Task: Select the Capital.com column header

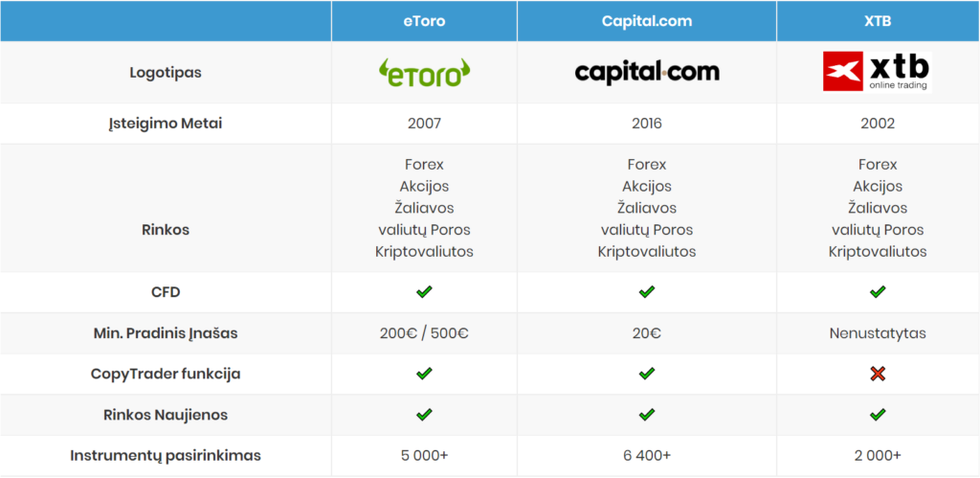Action: point(647,21)
